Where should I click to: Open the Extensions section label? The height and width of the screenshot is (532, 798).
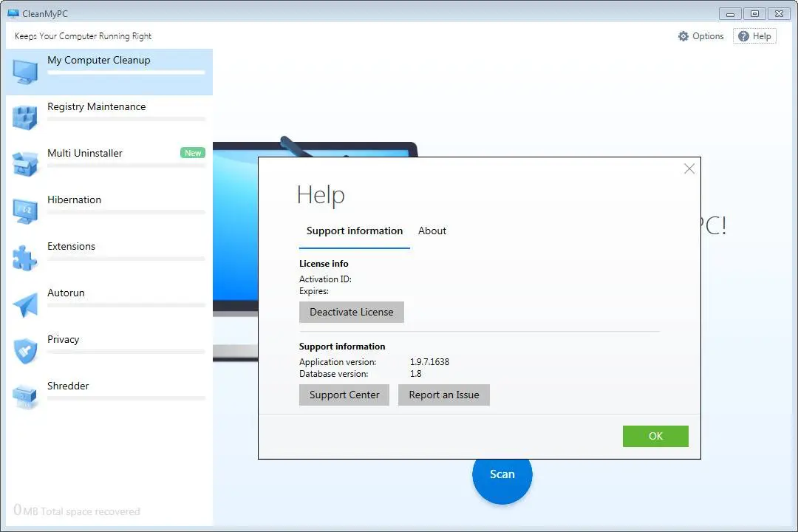71,246
